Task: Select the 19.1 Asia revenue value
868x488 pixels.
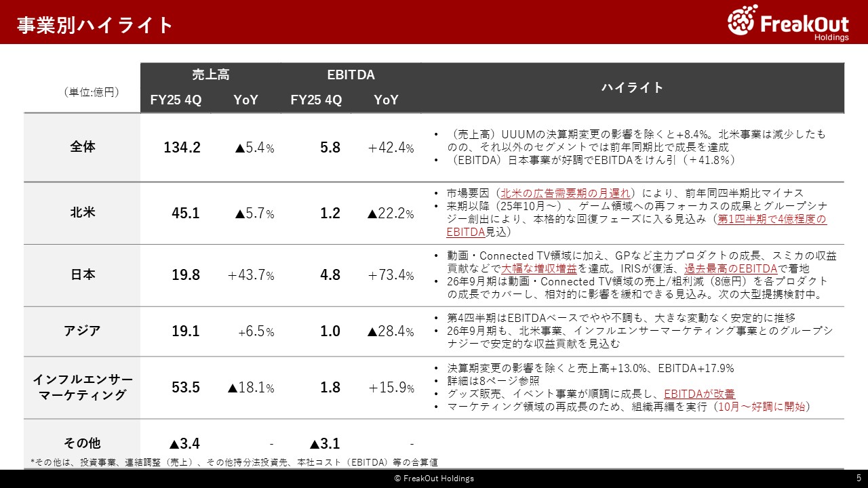Action: tap(186, 331)
